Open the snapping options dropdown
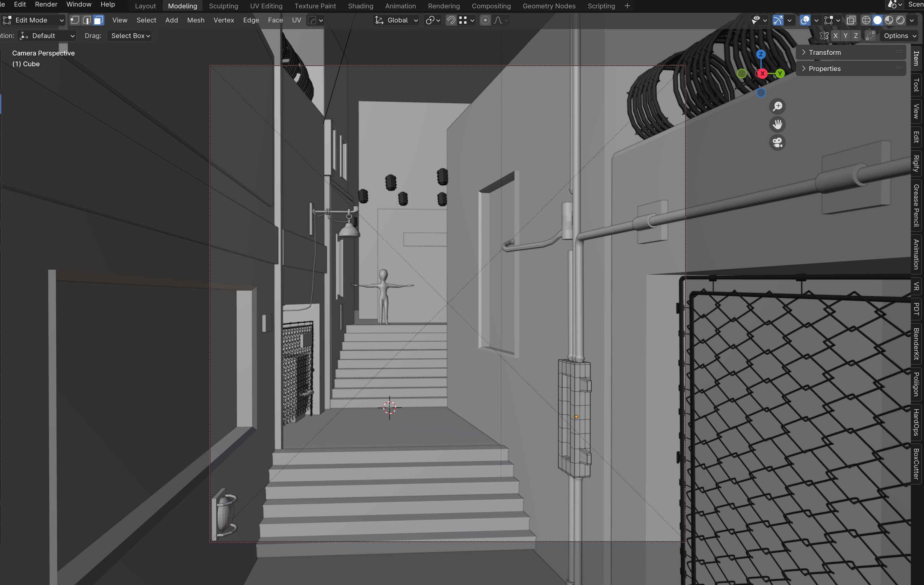 (x=467, y=20)
